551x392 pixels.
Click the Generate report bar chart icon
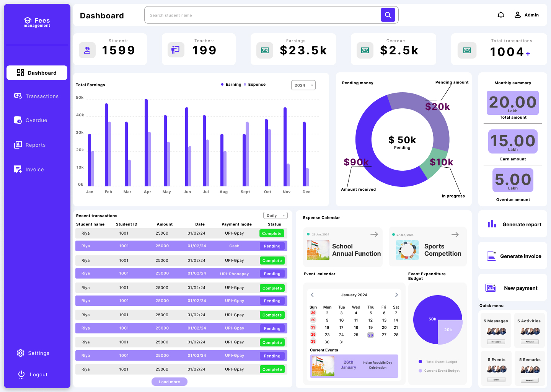coord(492,224)
